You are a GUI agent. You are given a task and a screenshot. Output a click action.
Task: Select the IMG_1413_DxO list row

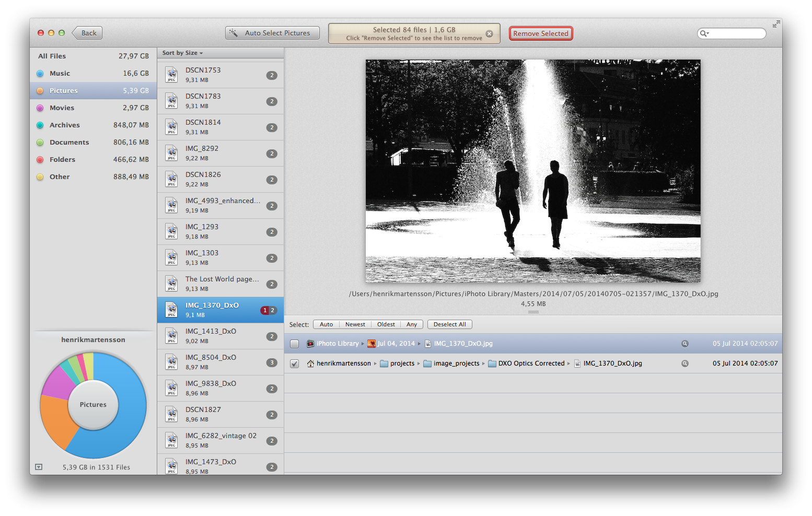click(221, 336)
